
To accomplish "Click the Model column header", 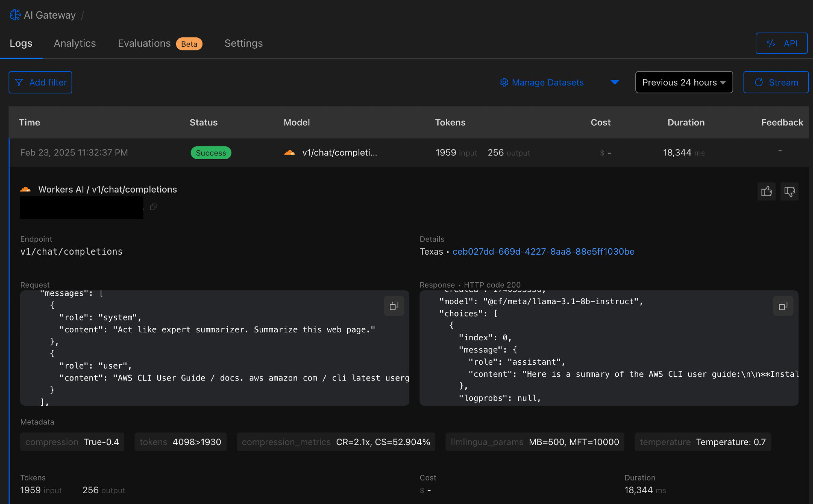I will pyautogui.click(x=297, y=122).
